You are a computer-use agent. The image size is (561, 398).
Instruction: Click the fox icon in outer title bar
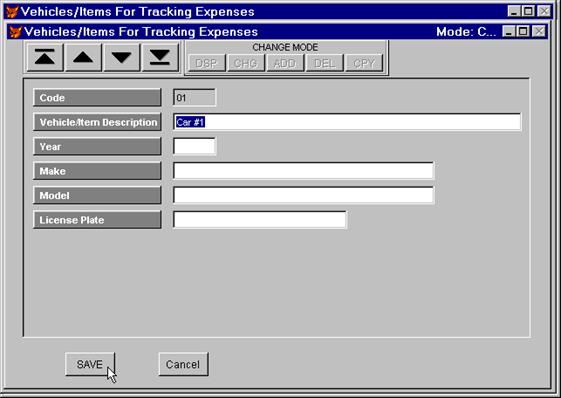(x=12, y=12)
